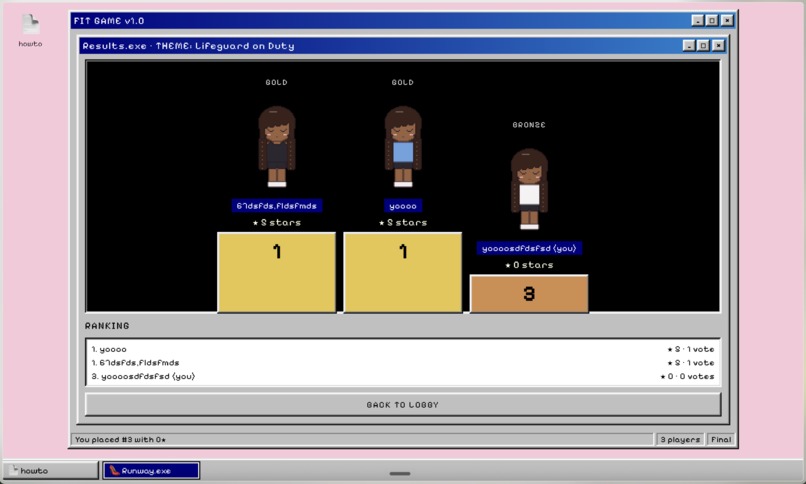The width and height of the screenshot is (806, 484).
Task: Open the howto desktop file icon
Action: pos(30,31)
